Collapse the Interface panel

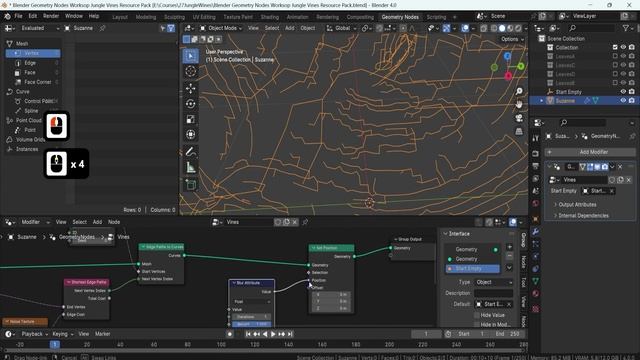coord(445,234)
